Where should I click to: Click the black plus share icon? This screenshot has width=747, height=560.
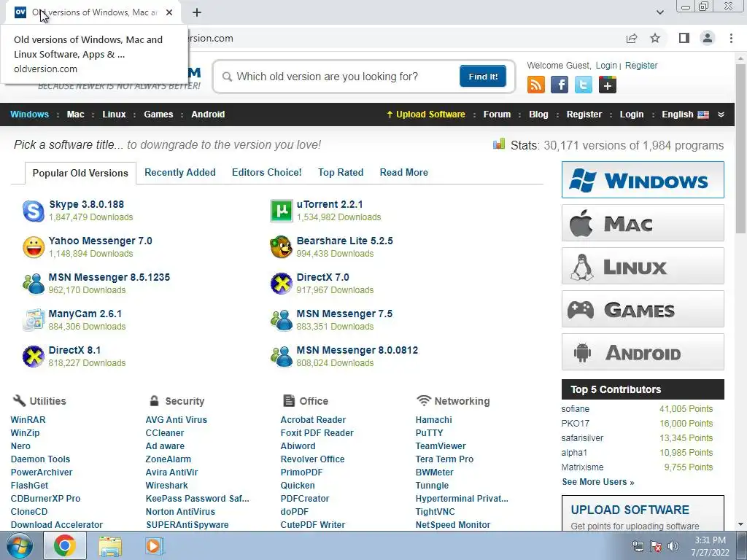click(x=608, y=85)
